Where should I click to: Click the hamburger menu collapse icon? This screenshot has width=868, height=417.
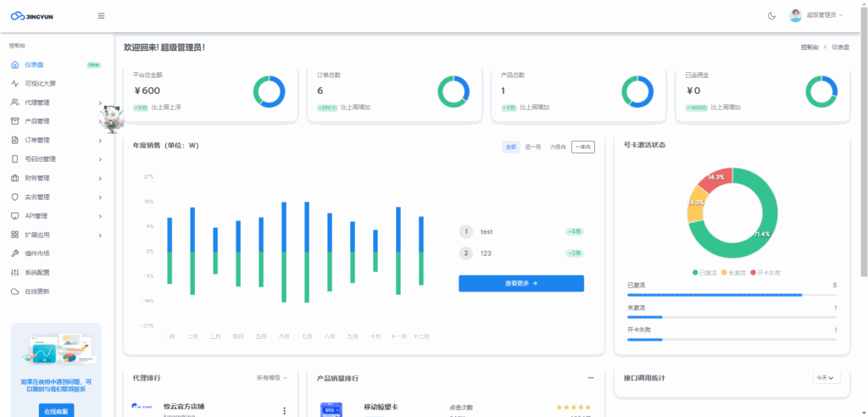coord(102,15)
